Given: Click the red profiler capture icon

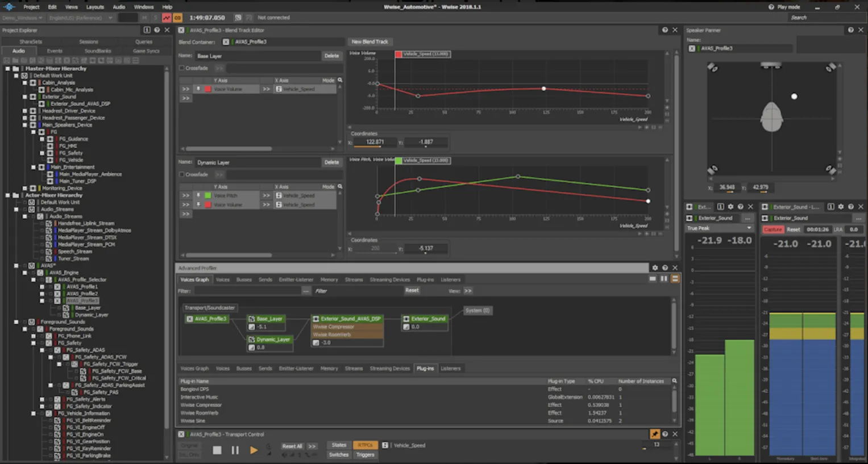Looking at the screenshot, I should (167, 18).
